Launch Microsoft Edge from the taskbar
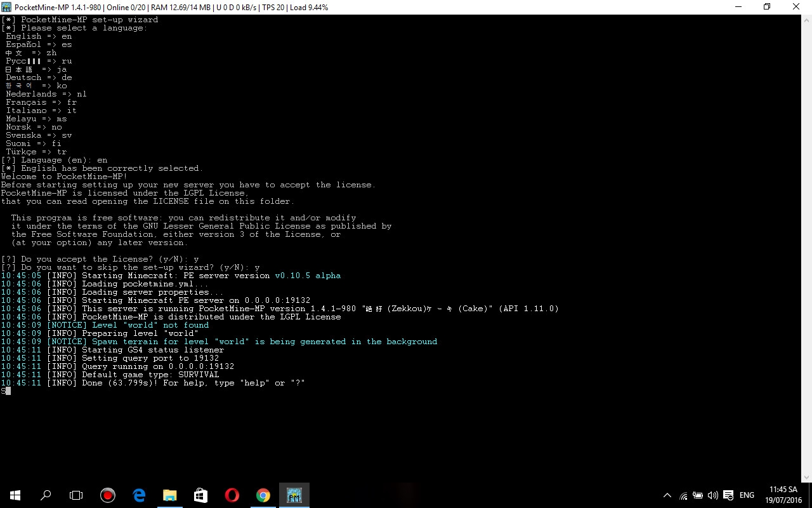812x508 pixels. pos(139,495)
